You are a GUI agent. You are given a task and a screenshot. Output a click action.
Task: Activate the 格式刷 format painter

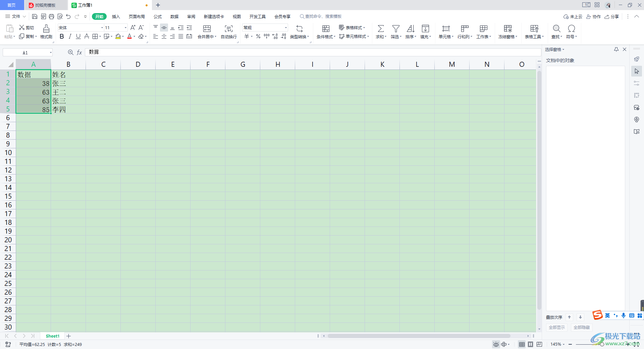46,32
